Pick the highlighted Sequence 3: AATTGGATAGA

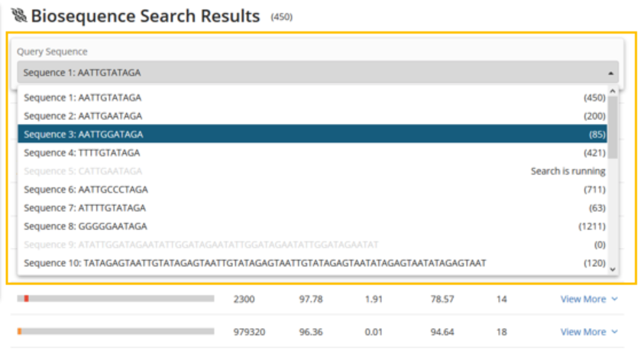coord(83,135)
